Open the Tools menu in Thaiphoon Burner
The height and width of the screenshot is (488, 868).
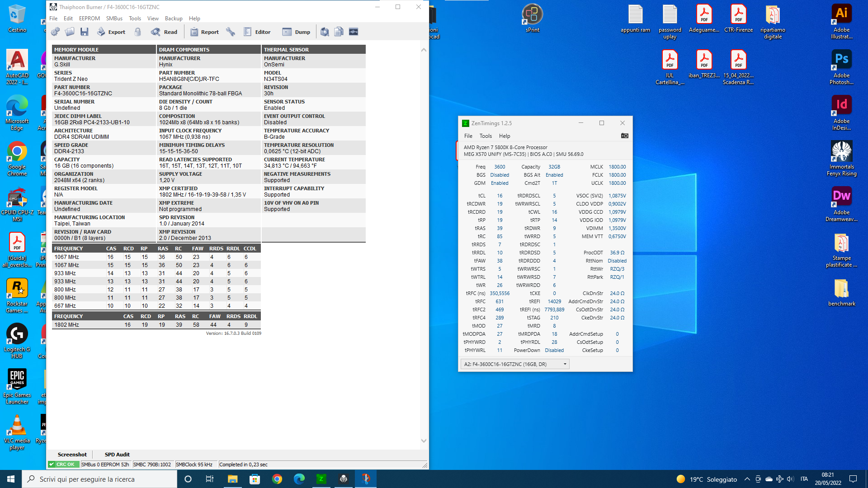tap(135, 19)
